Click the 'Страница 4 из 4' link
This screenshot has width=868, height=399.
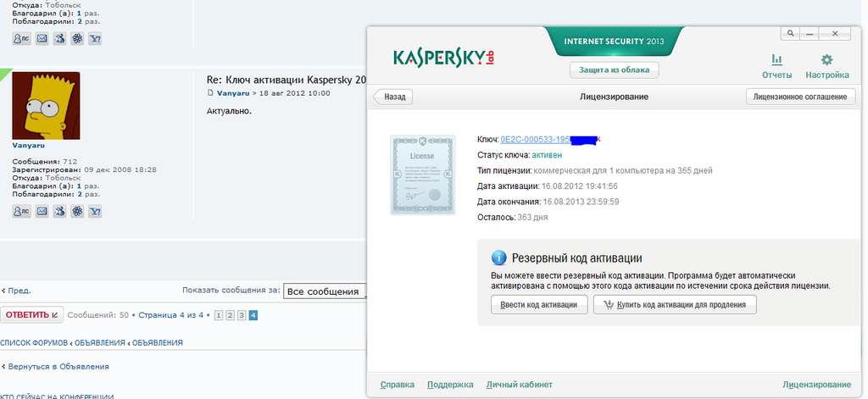coord(170,315)
